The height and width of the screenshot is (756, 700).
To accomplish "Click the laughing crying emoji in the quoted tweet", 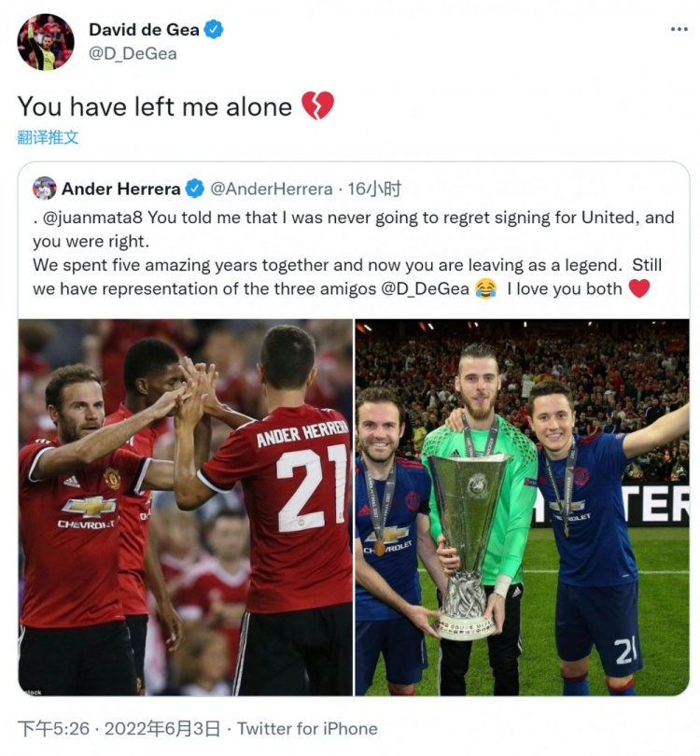I will 486,288.
